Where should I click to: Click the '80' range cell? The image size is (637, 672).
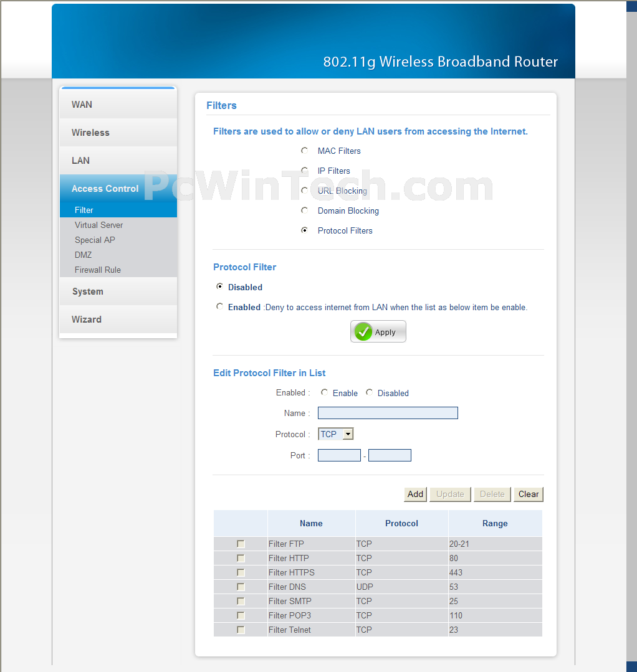click(x=496, y=558)
